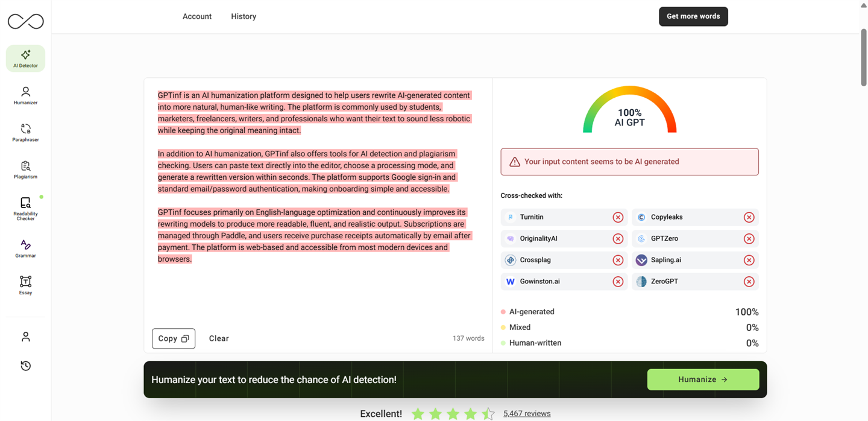This screenshot has width=868, height=421.
Task: Click the history clock icon in sidebar
Action: (x=25, y=366)
